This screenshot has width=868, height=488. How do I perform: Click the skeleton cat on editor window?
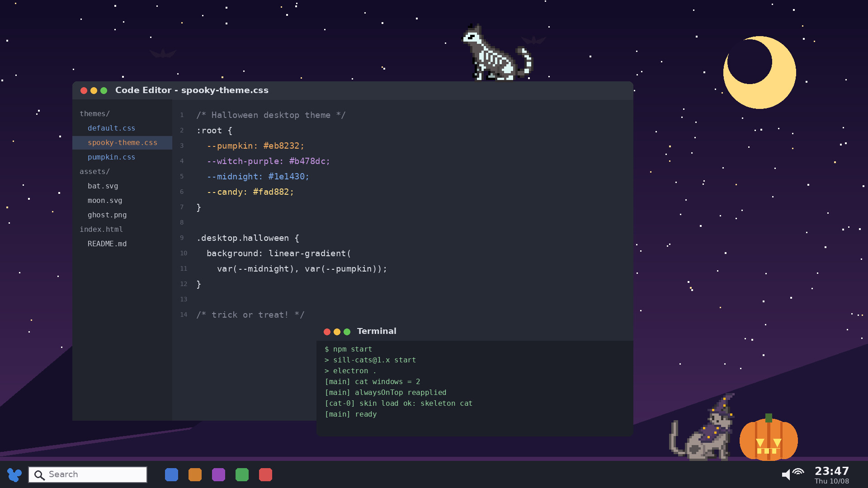(496, 53)
